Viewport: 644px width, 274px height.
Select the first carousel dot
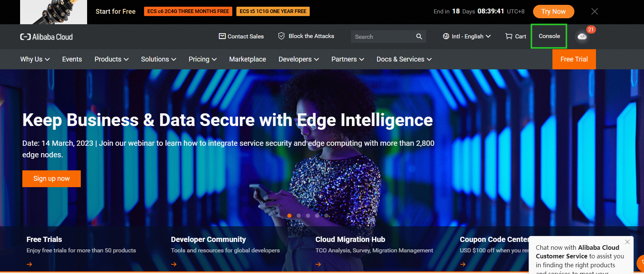[290, 215]
